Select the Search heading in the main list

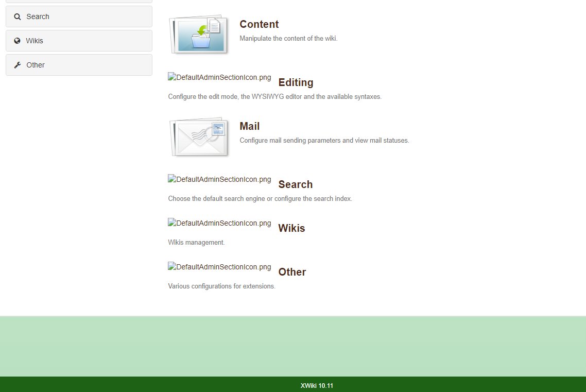click(x=295, y=184)
